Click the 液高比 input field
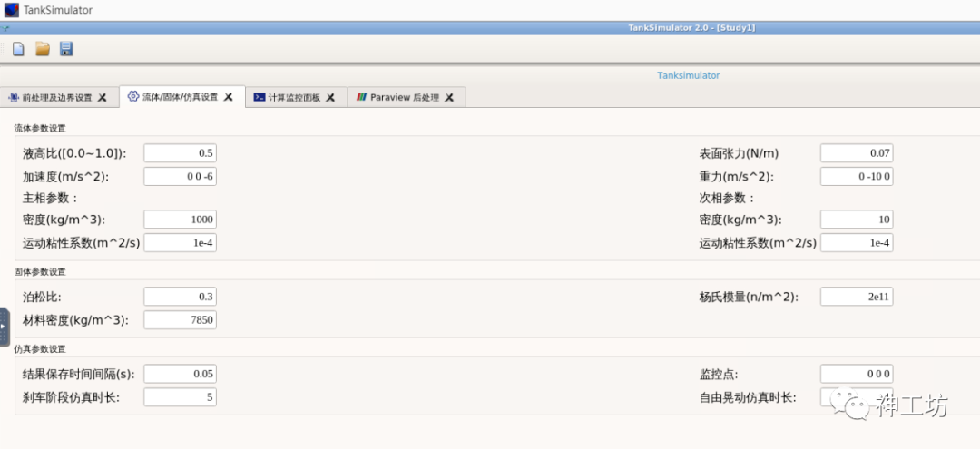This screenshot has height=449, width=980. 180,153
